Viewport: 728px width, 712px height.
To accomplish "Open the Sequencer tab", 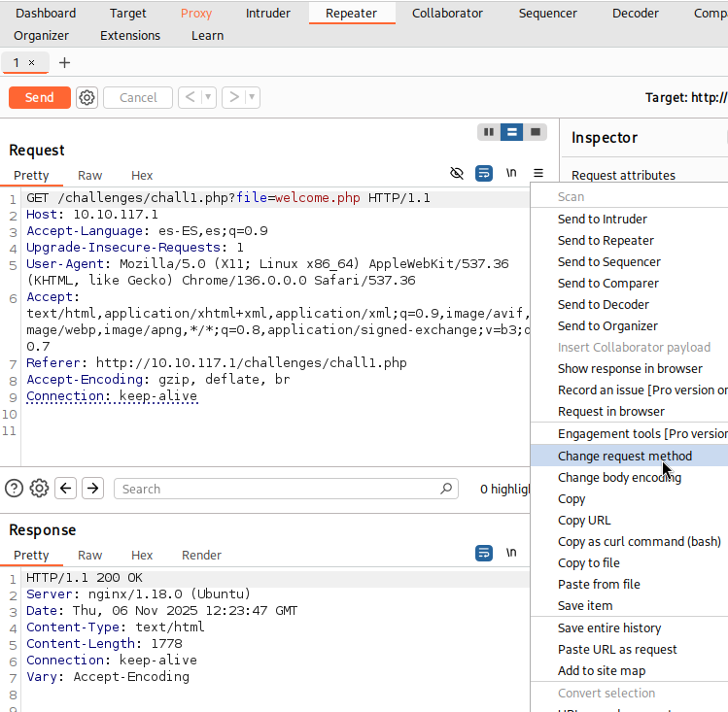I will tap(548, 13).
